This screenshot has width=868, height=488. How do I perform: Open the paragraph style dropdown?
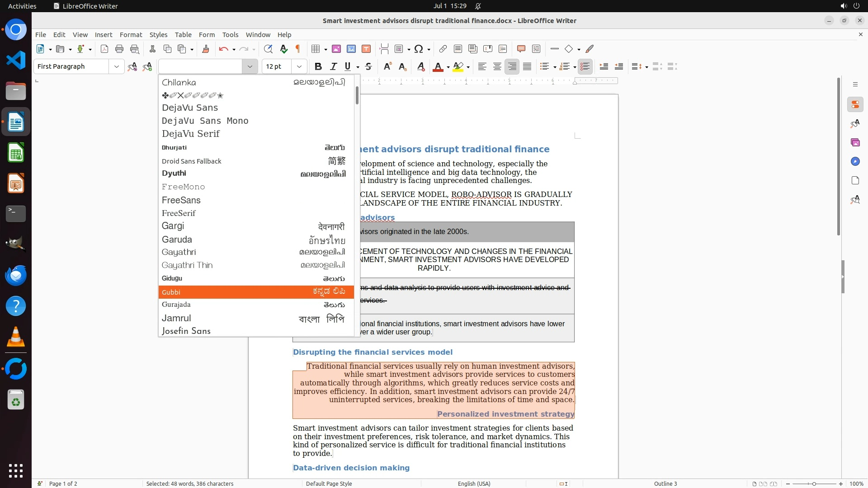coord(116,66)
